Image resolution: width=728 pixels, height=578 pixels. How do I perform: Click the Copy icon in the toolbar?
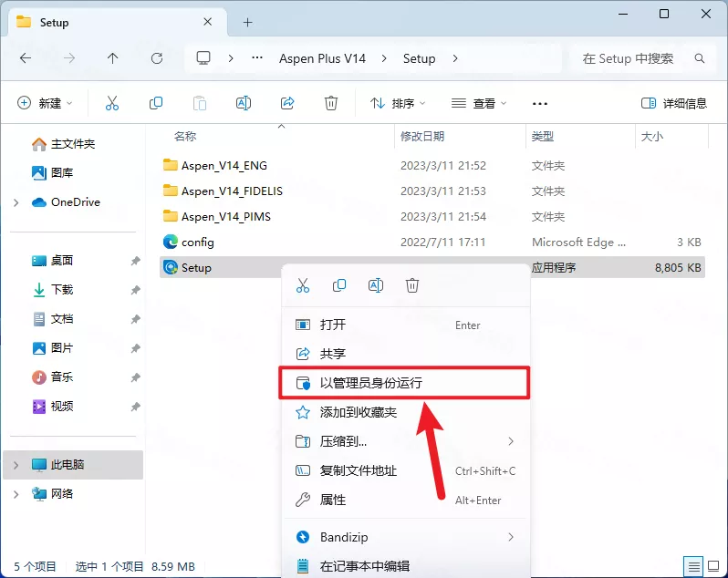click(156, 103)
